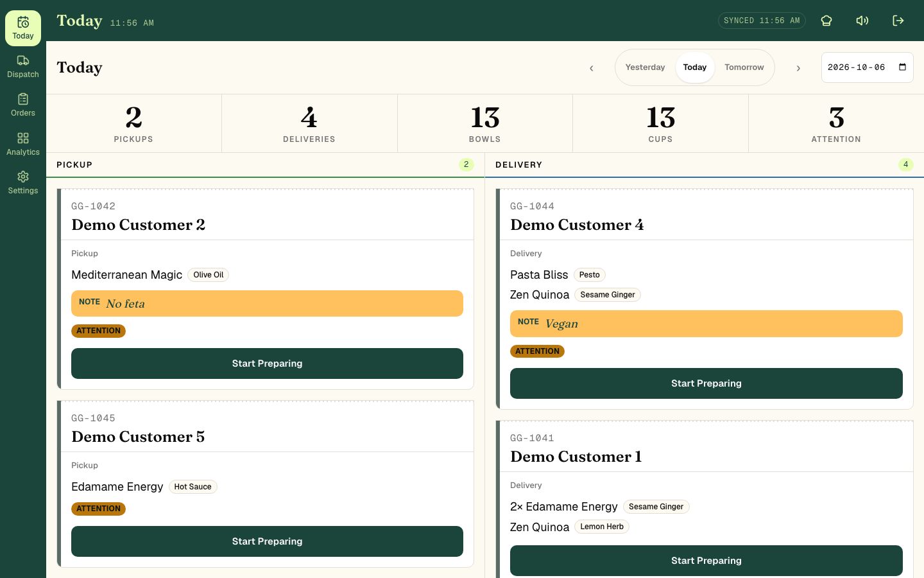Click the SYNCED 11:56 AM status badge
The width and height of the screenshot is (924, 578).
(762, 21)
